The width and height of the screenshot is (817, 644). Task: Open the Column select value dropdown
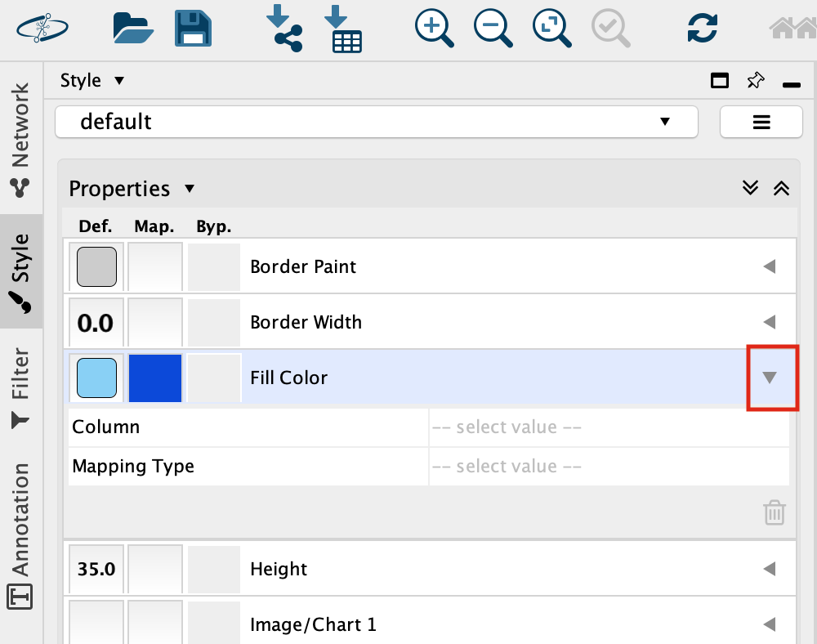608,427
